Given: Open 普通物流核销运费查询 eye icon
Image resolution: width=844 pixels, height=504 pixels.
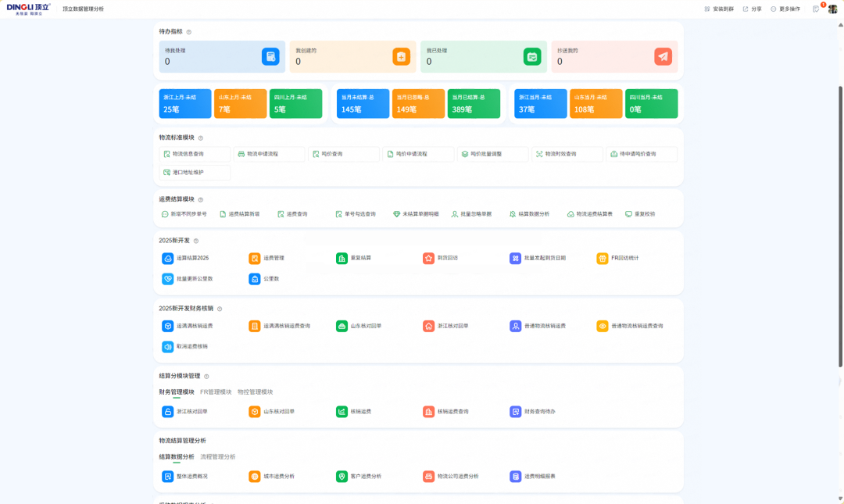Looking at the screenshot, I should click(603, 326).
